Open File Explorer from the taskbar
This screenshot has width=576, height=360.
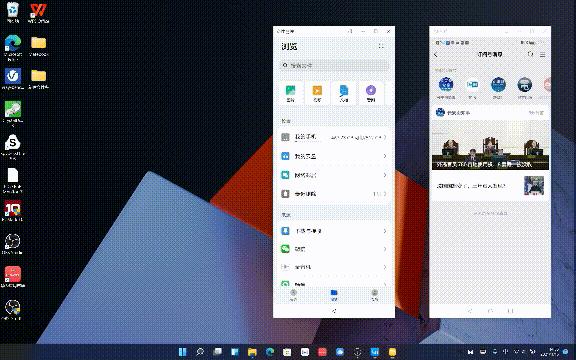(252, 352)
